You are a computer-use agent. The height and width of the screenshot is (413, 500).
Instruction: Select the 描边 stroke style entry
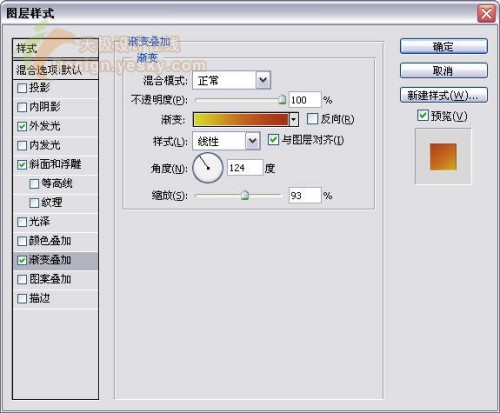click(55, 299)
